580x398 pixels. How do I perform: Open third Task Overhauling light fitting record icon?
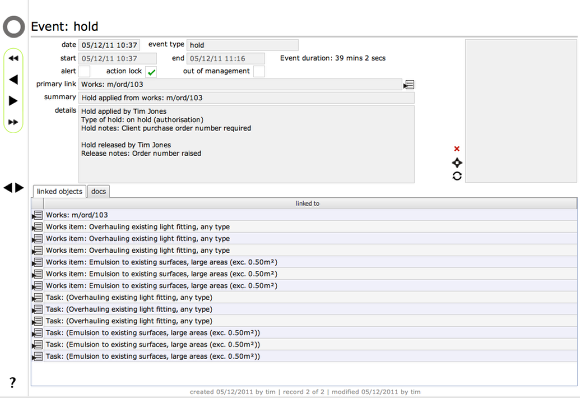coord(37,321)
